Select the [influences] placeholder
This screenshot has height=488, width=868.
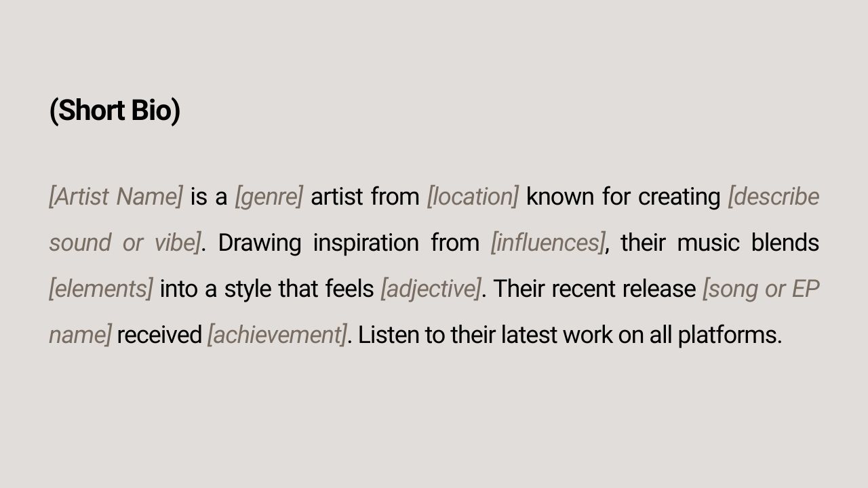click(x=547, y=243)
